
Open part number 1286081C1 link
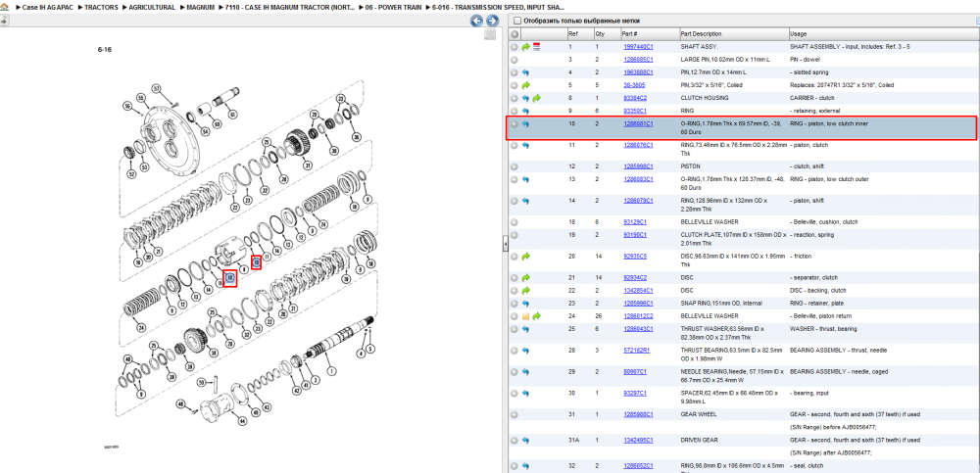pos(638,123)
